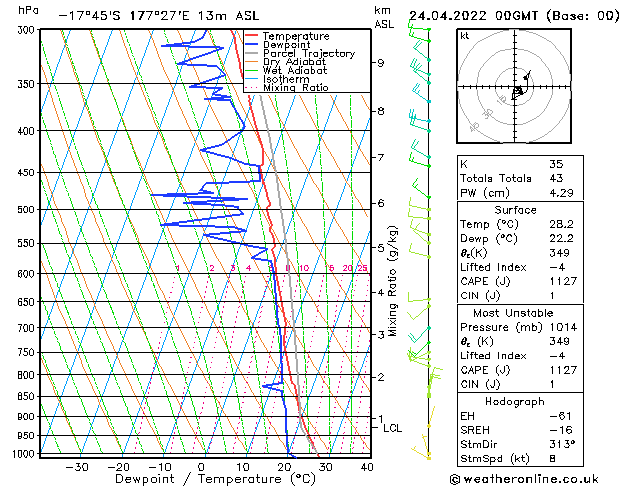Click the Dewpoint / Temperature axis label
Screen dimensions: 629x486
[x=202, y=478]
